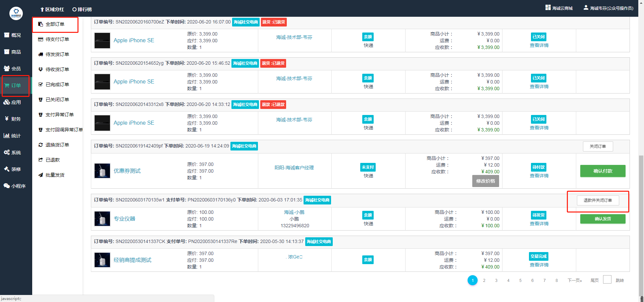This screenshot has height=302, width=644.
Task: Open the 商品 products icon in sidebar
Action: (x=7, y=52)
